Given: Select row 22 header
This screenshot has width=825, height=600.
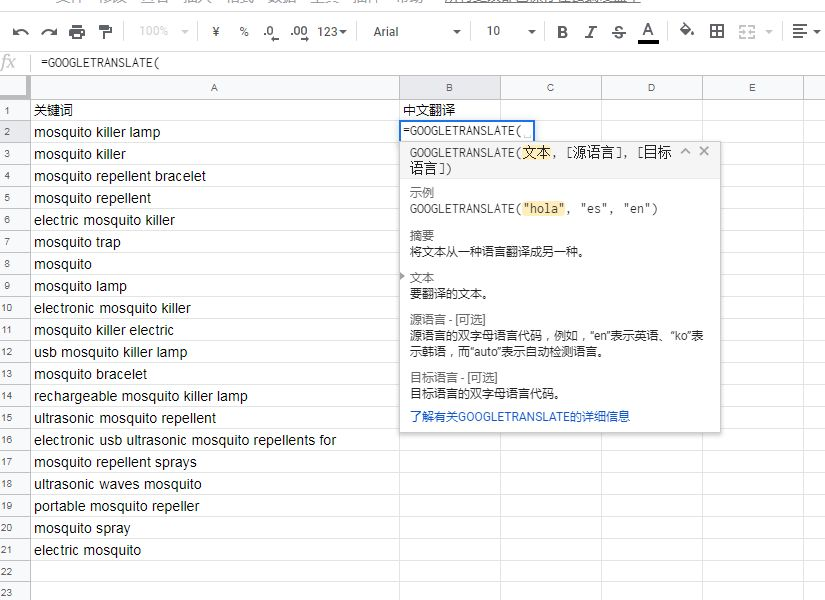Looking at the screenshot, I should tap(15, 572).
